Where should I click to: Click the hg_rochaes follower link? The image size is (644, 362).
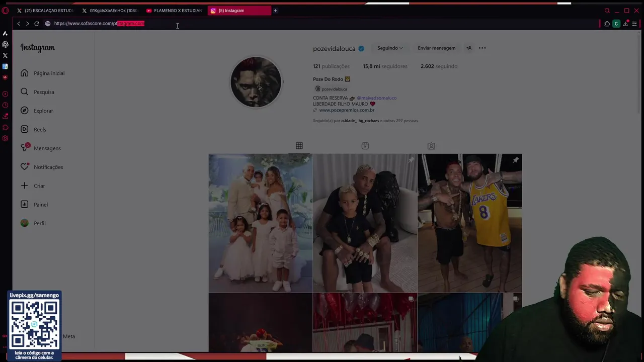click(369, 121)
